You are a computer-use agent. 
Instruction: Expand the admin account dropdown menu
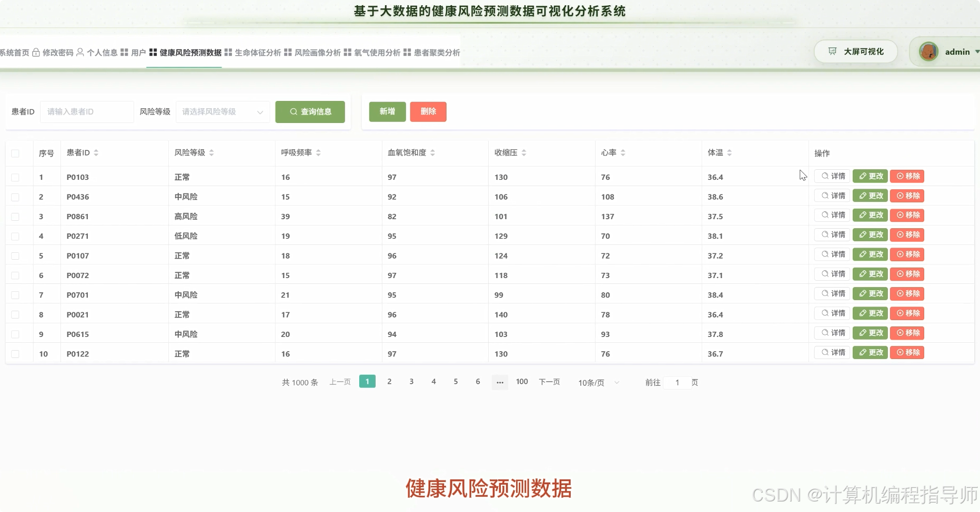click(x=976, y=52)
